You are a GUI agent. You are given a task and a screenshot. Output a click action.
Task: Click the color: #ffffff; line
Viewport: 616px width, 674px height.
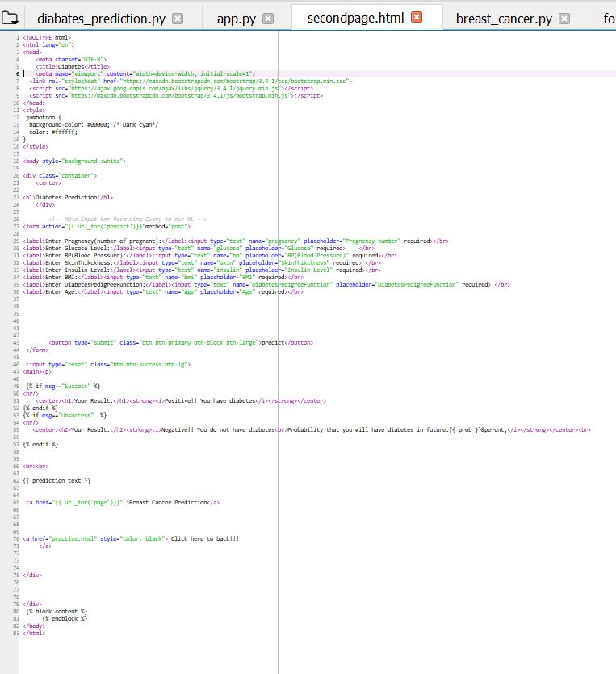pyautogui.click(x=53, y=132)
